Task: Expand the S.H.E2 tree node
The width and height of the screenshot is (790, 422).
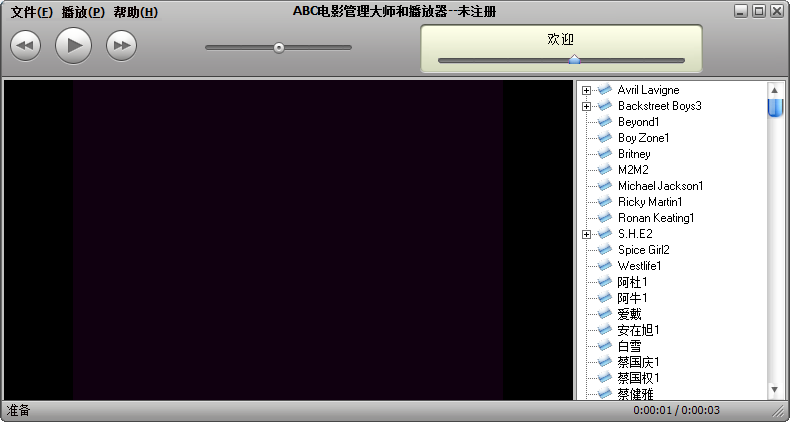Action: pyautogui.click(x=587, y=234)
